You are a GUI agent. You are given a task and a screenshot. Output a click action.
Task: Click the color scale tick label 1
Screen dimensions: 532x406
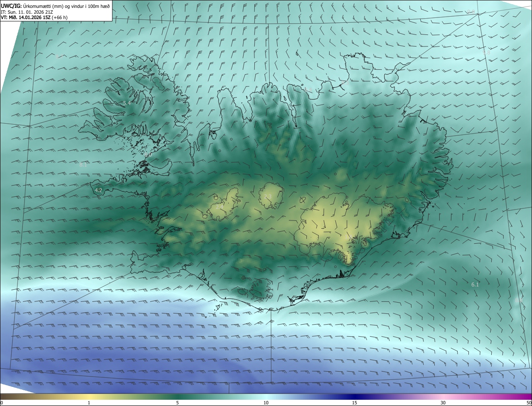point(89,403)
